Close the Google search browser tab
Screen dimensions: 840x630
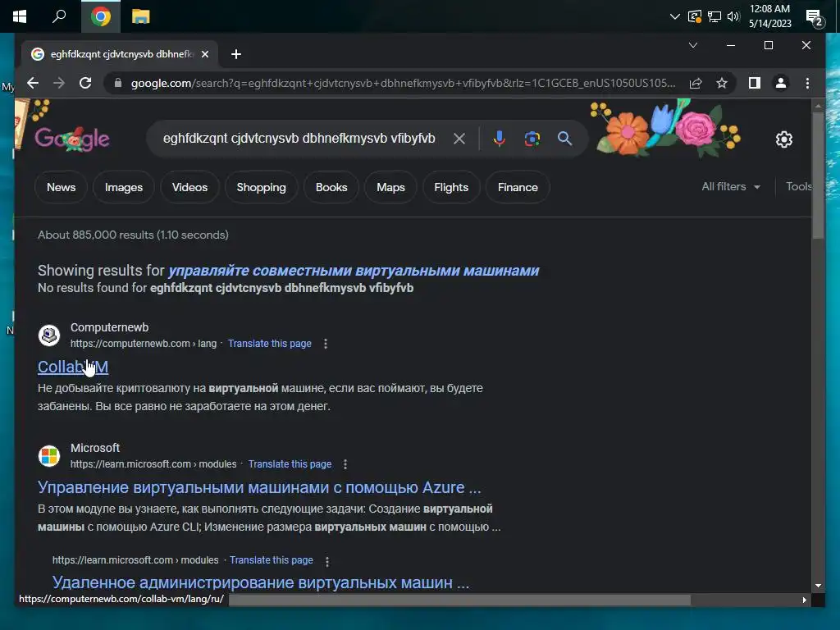coord(204,54)
